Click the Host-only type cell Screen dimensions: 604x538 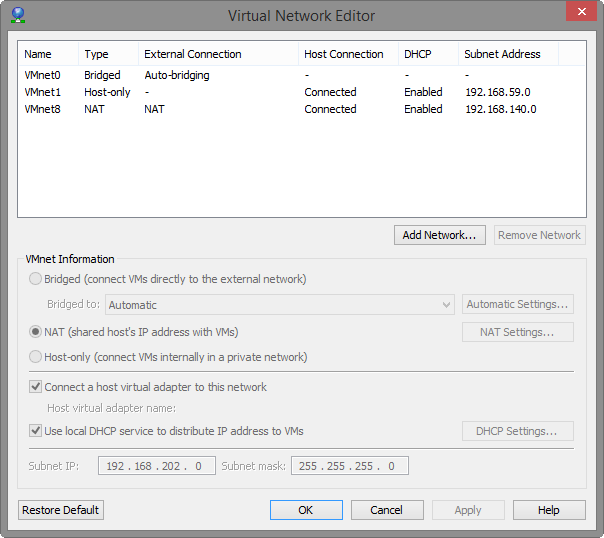[107, 92]
